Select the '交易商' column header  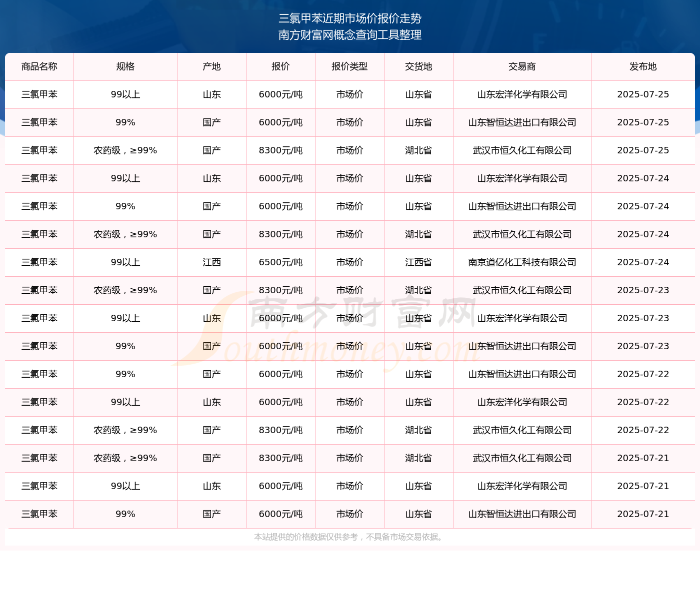pos(522,66)
